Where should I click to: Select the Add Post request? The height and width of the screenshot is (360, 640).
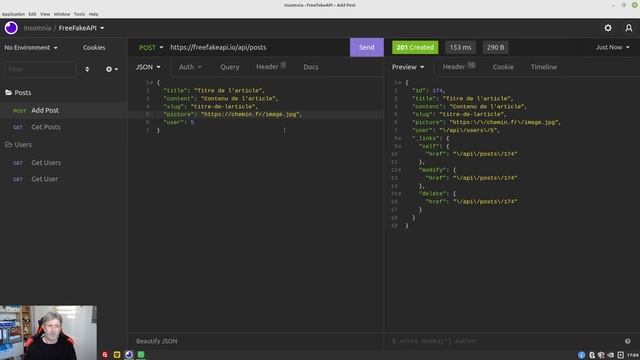click(x=64, y=110)
